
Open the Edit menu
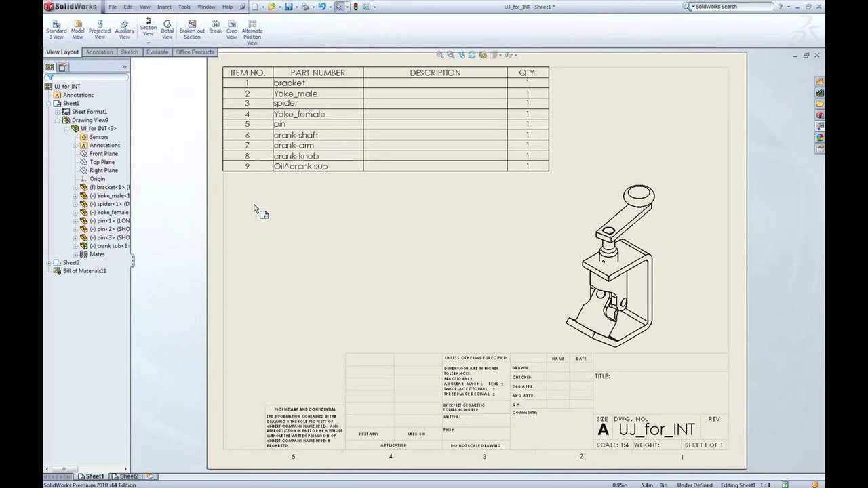128,7
